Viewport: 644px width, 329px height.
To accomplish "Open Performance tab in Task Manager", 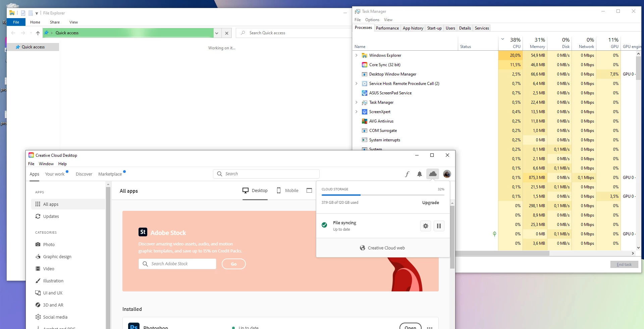I will [387, 28].
